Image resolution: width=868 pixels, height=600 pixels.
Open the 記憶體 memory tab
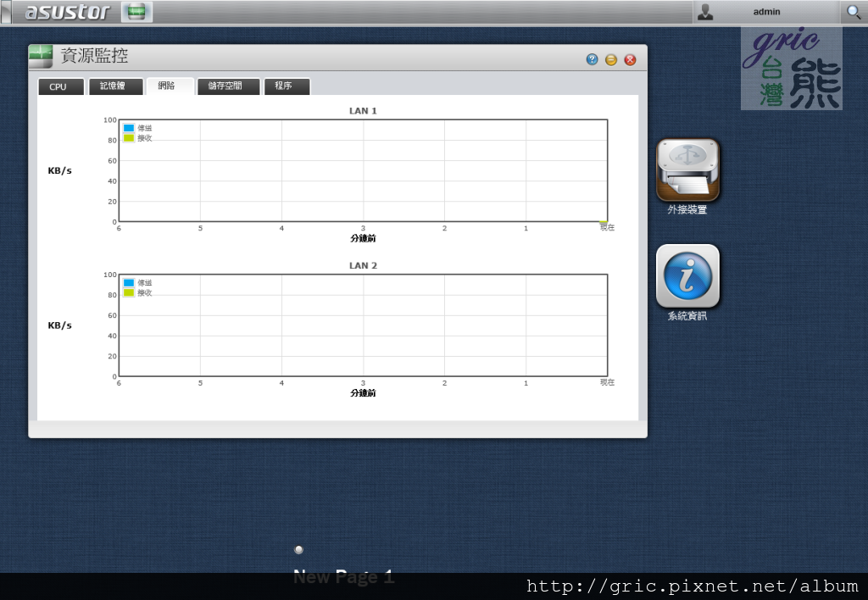115,86
